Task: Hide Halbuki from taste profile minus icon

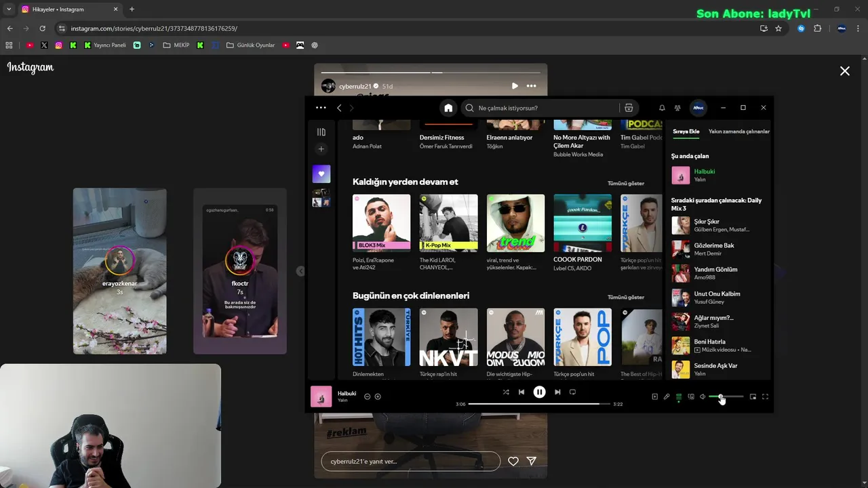Action: click(x=367, y=396)
